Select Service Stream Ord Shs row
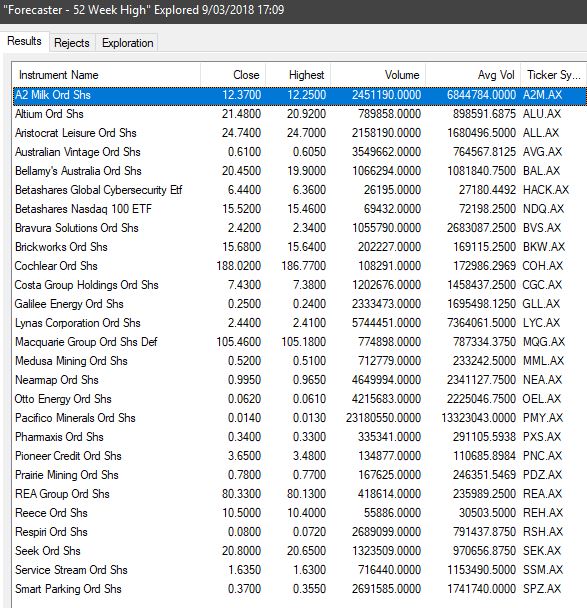 [300, 570]
